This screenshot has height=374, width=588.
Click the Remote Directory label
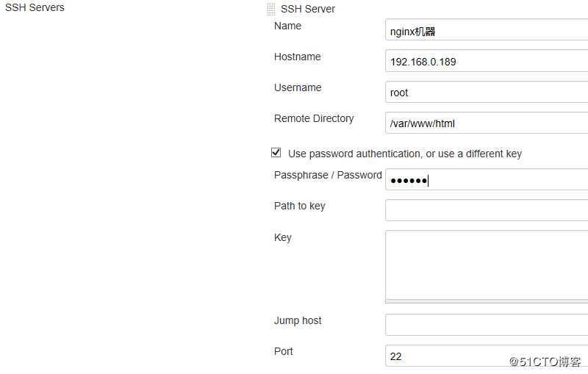tap(314, 118)
